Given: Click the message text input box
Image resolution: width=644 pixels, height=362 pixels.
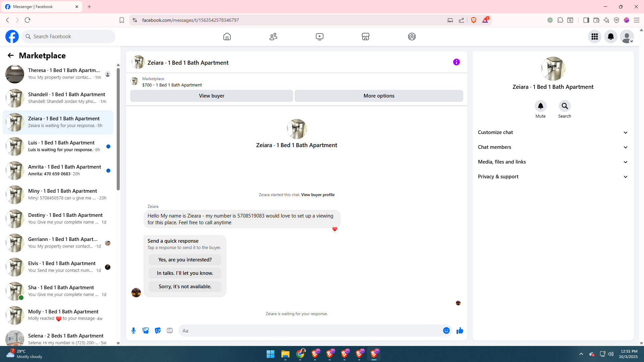Looking at the screenshot, I should click(311, 330).
